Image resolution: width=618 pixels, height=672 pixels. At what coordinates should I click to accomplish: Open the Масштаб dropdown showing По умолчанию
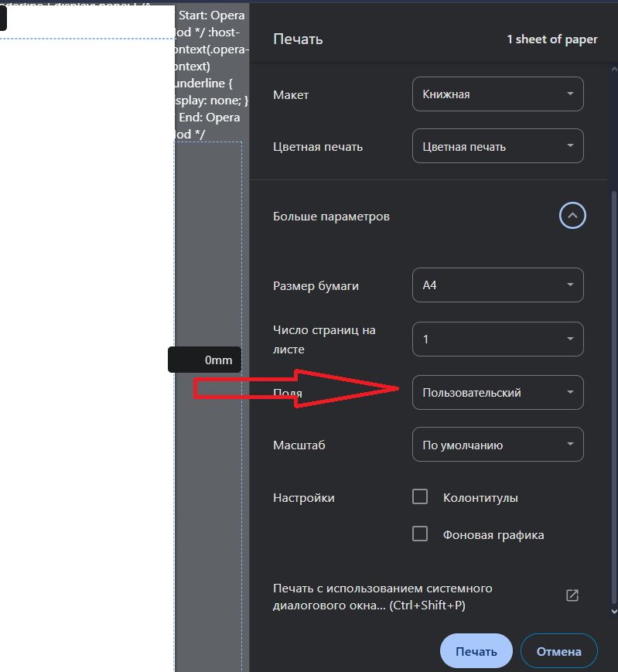(x=497, y=445)
